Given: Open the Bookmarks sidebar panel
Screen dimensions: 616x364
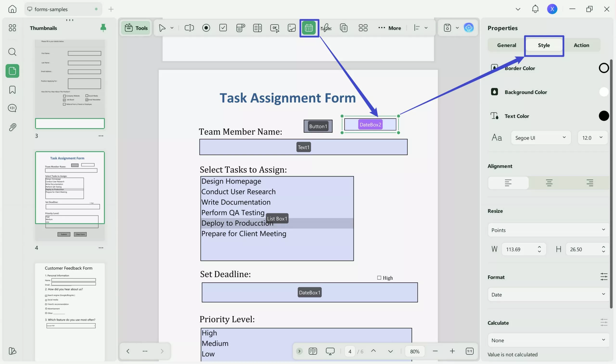Looking at the screenshot, I should 12,90.
